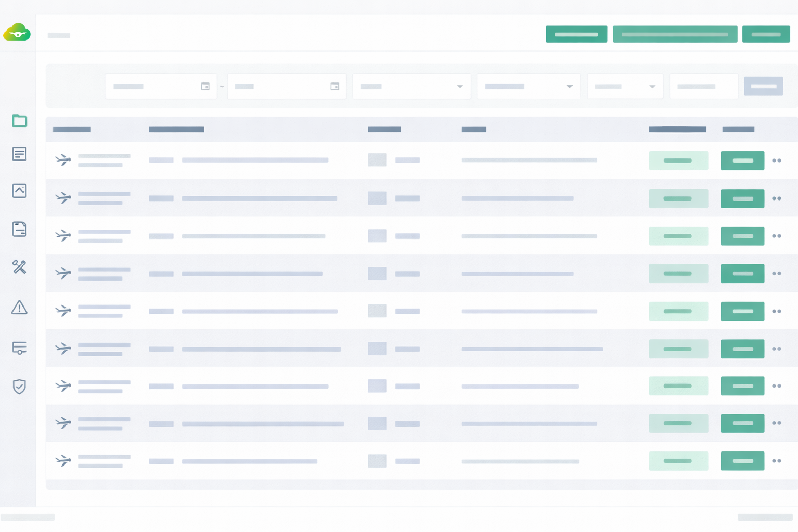The height and width of the screenshot is (532, 798).
Task: Click the document list icon in sidebar
Action: click(19, 154)
